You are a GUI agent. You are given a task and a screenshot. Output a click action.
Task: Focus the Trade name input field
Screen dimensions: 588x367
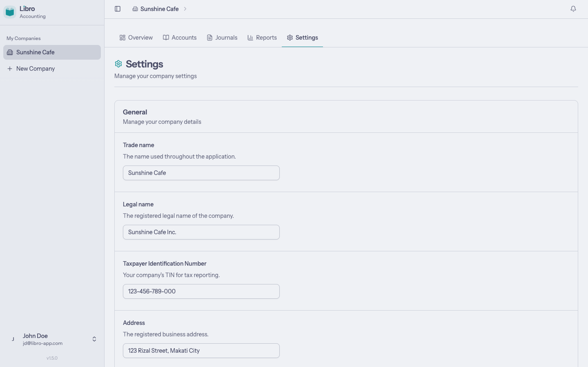click(201, 173)
